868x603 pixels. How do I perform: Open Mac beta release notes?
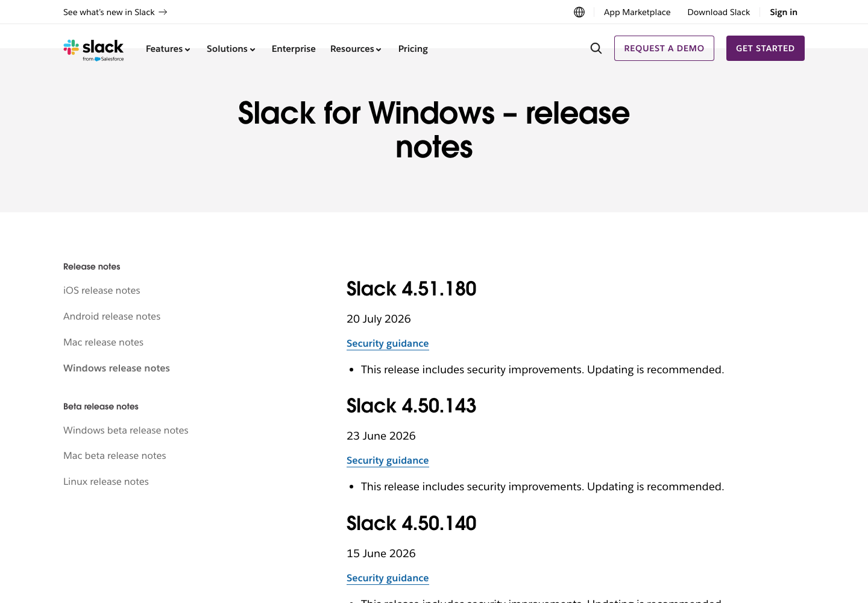[x=115, y=456]
